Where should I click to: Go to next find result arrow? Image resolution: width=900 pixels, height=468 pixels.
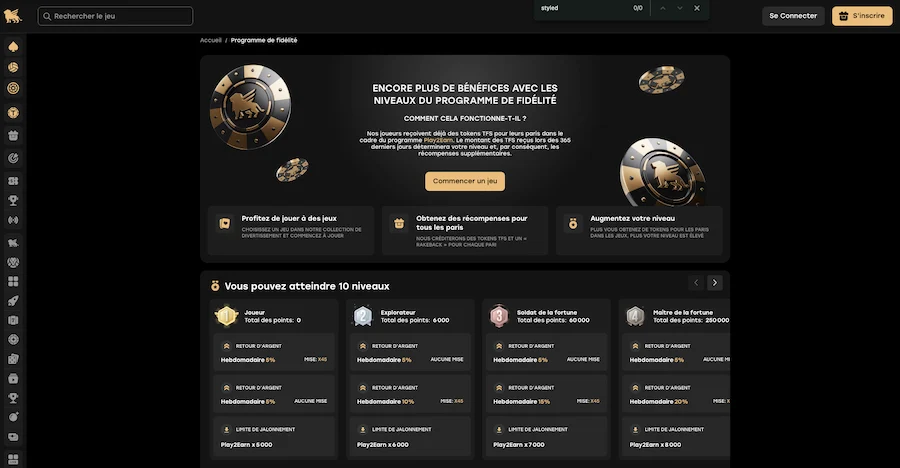[x=680, y=8]
